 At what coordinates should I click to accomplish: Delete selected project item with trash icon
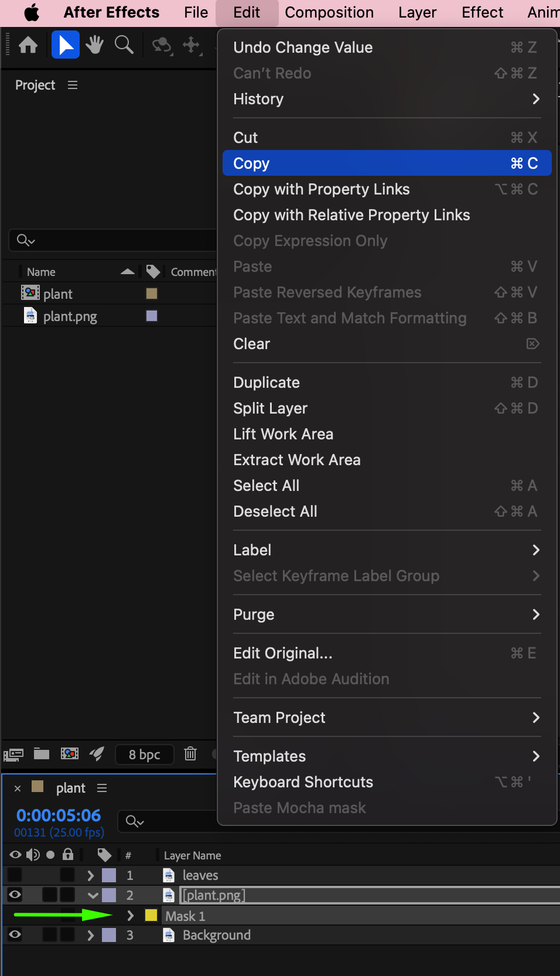pos(190,754)
